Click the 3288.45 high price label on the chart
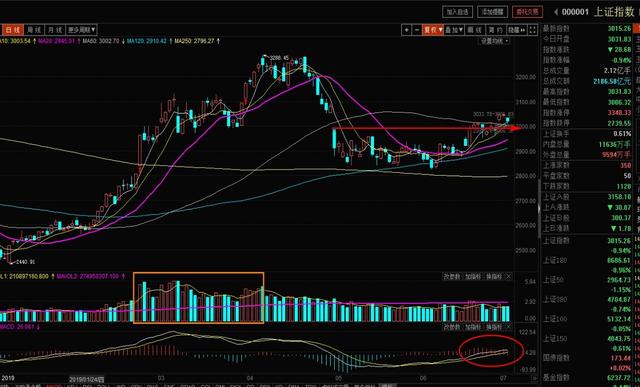640x387 pixels. [x=280, y=58]
